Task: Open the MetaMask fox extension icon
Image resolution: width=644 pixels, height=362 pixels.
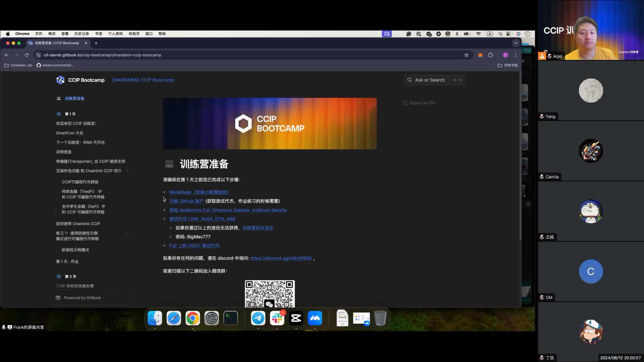Action: (x=480, y=55)
